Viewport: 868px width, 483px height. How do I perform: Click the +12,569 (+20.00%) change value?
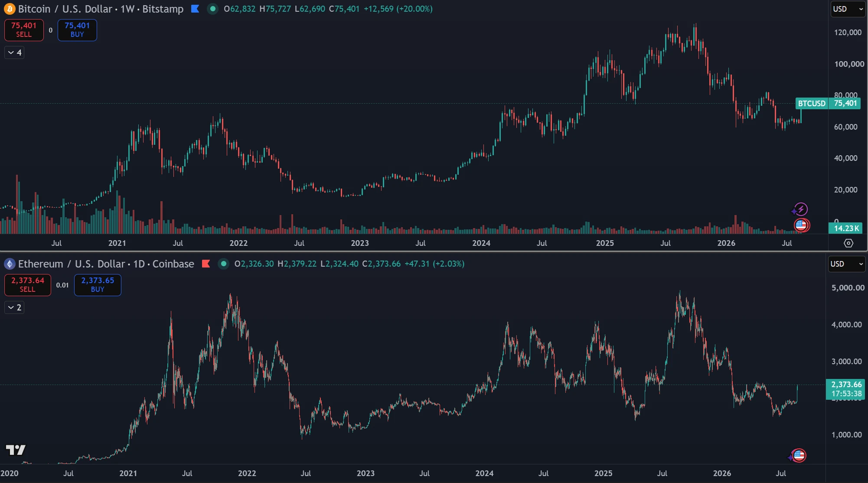click(x=398, y=9)
